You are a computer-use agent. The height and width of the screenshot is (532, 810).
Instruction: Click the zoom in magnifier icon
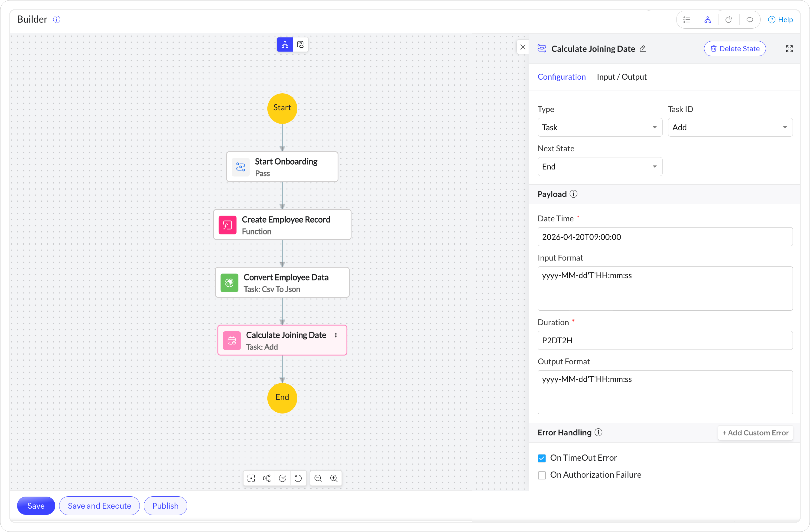(333, 478)
